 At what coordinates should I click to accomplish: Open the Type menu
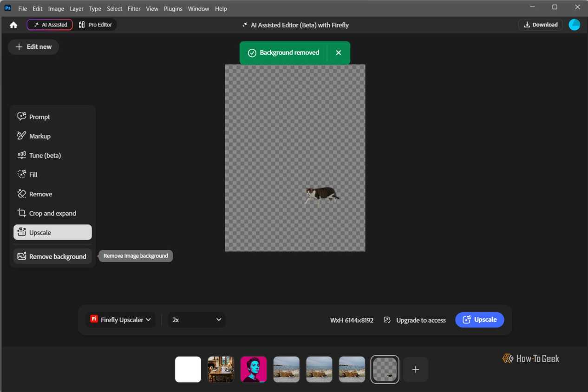click(x=95, y=8)
